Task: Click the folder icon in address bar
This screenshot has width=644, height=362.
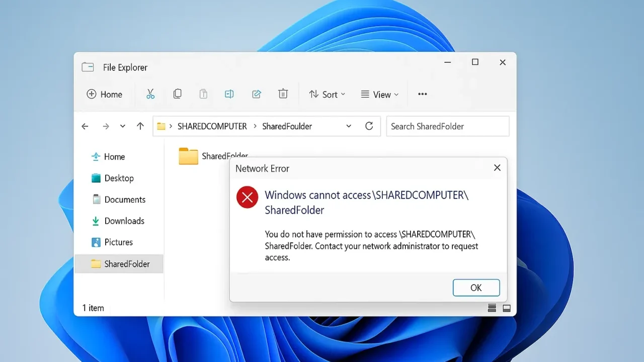Action: click(161, 126)
